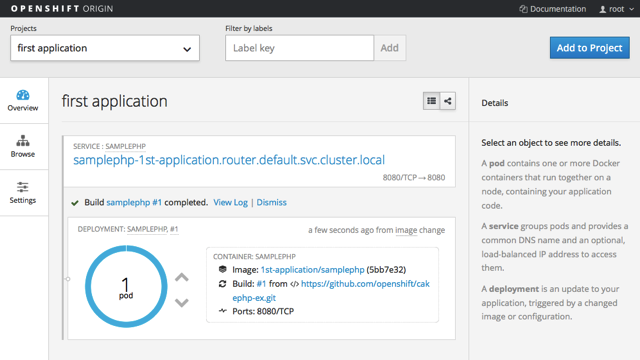Open 1st-application/samplephp image link
Screen dimensions: 640x360
312,270
